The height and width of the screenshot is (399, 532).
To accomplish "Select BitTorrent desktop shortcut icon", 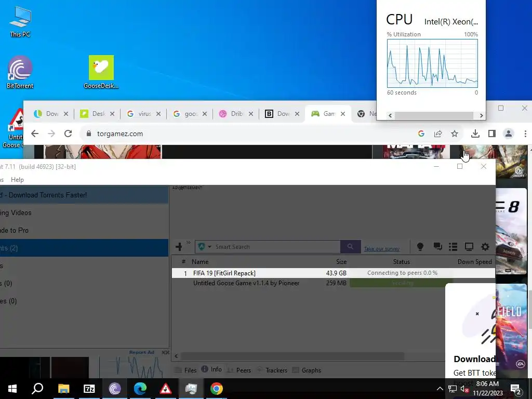I will click(x=20, y=72).
